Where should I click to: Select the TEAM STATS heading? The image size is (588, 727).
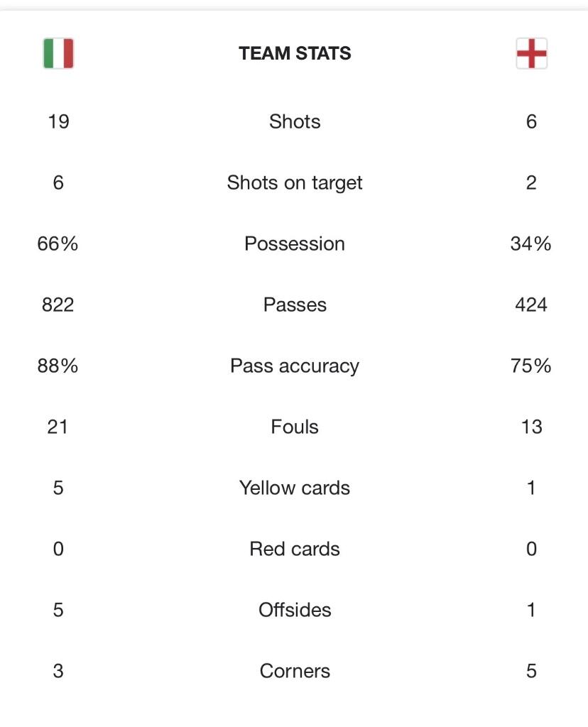point(295,53)
